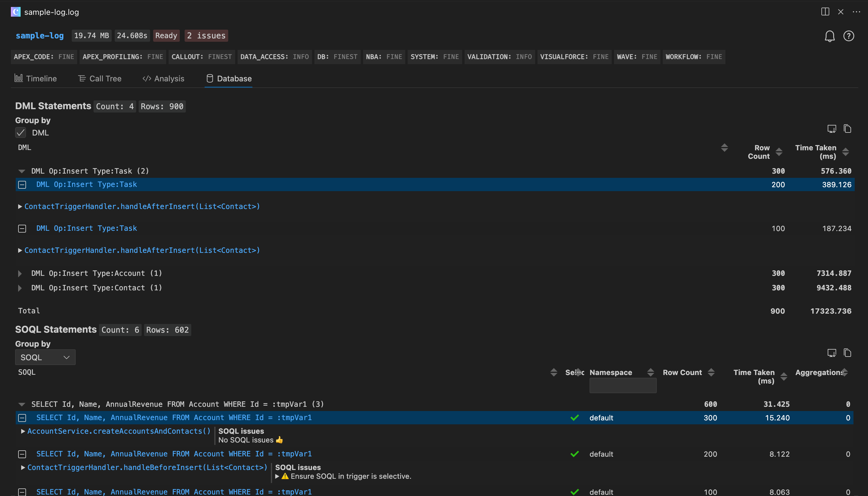This screenshot has width=868, height=496.
Task: Click the split editor icon in the title bar
Action: [x=825, y=11]
